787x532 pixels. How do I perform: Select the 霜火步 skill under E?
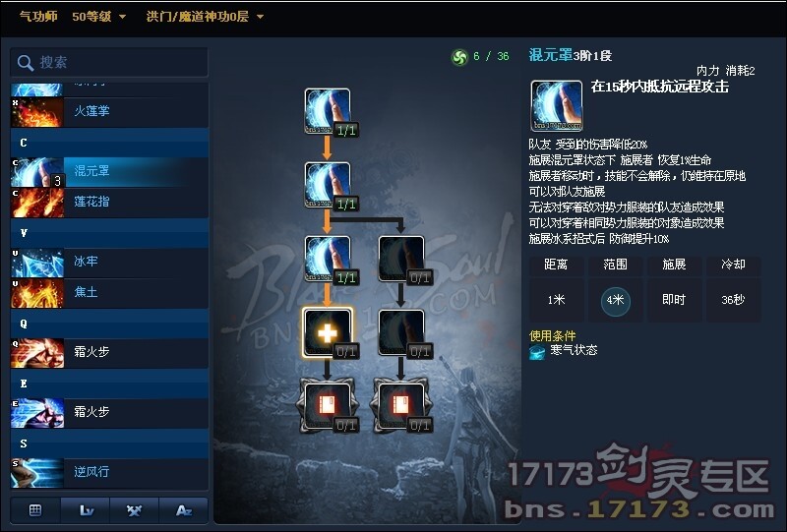(109, 413)
